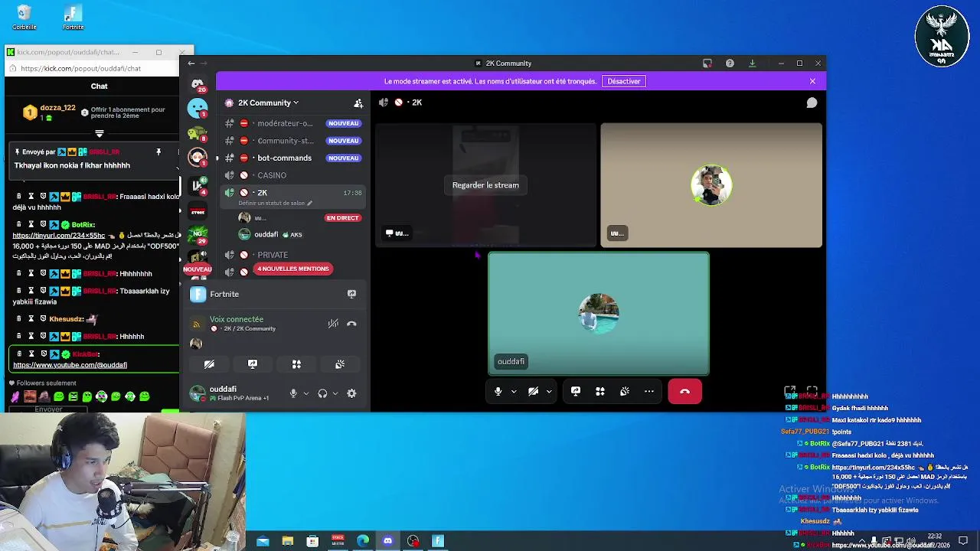980x551 pixels.
Task: Open more options in call controls
Action: [649, 391]
